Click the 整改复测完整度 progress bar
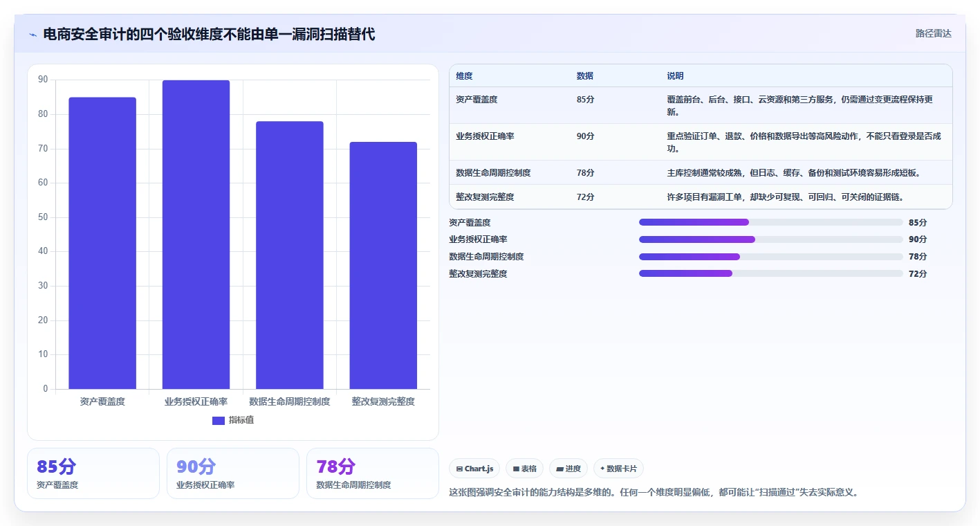This screenshot has width=980, height=526. (771, 273)
